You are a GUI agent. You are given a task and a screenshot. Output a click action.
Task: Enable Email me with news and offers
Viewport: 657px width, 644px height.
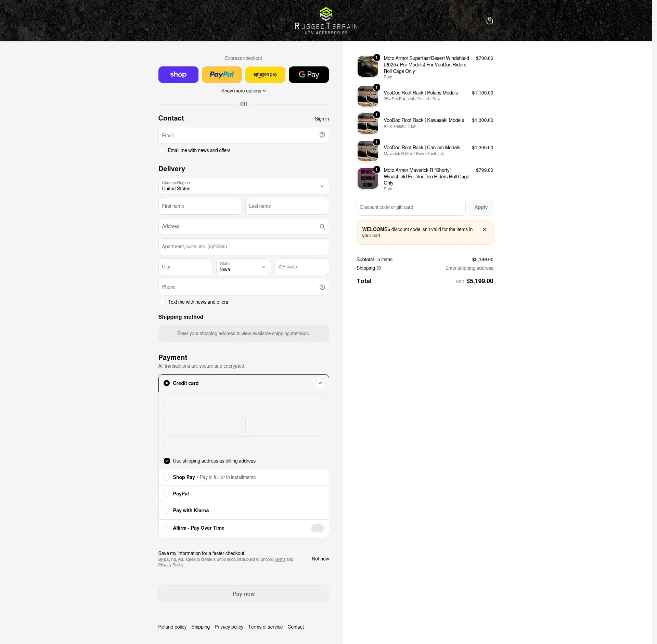point(162,151)
